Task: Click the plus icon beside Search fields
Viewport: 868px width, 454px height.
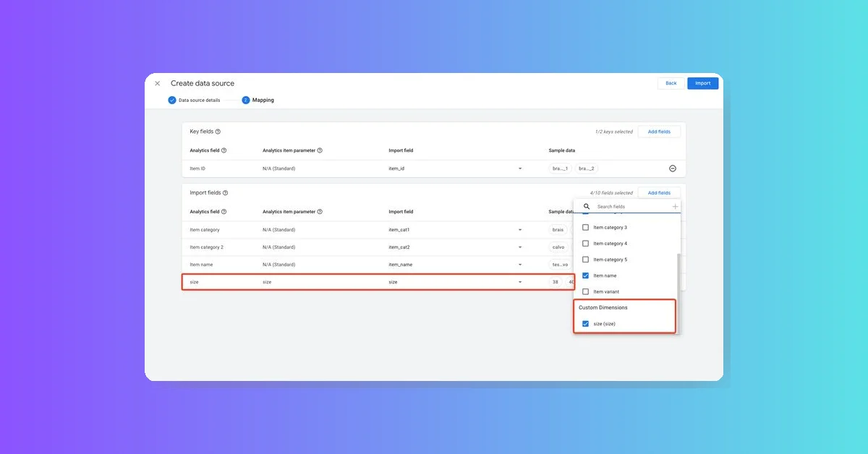Action: click(x=675, y=207)
